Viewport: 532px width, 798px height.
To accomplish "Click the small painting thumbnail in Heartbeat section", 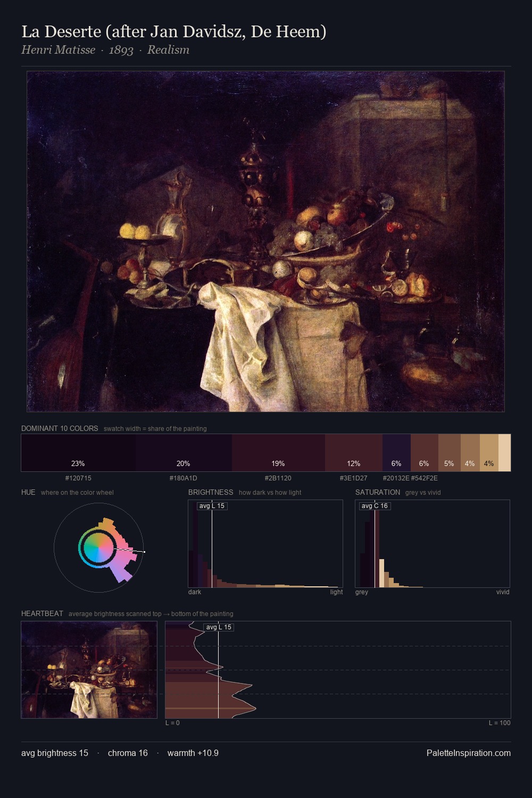I will [x=89, y=670].
